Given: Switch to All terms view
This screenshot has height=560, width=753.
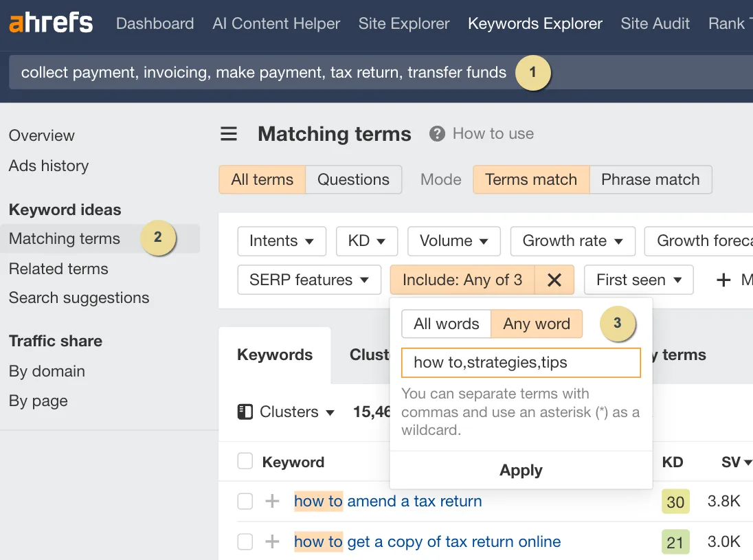Looking at the screenshot, I should pos(262,179).
